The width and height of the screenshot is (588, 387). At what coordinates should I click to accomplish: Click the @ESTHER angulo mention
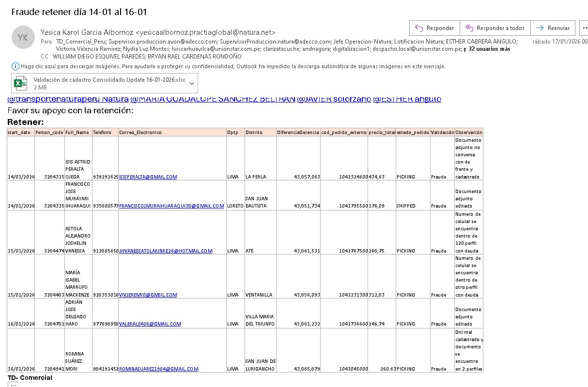pyautogui.click(x=407, y=99)
